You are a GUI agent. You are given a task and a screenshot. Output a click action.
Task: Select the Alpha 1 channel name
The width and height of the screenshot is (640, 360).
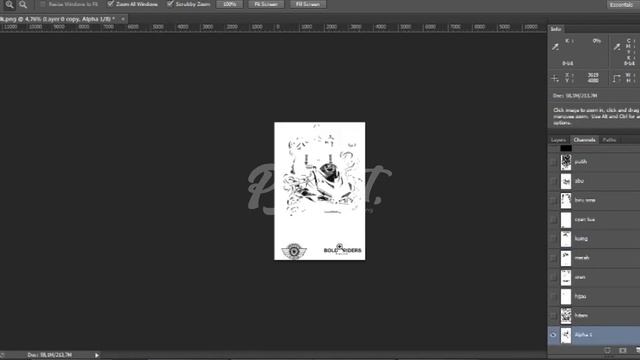point(583,335)
